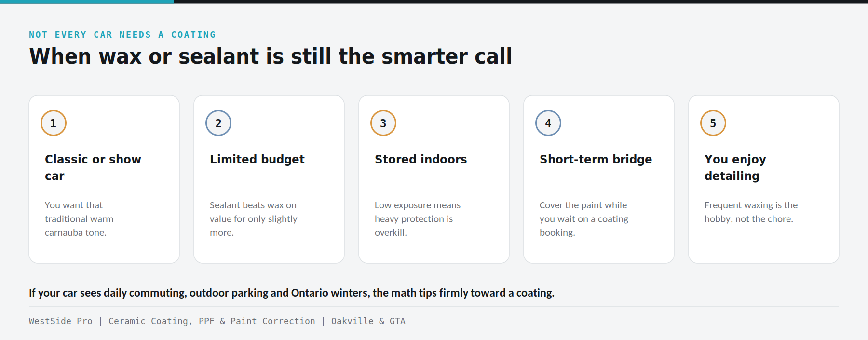Click the number 1 circle badge
868x340 pixels.
tap(54, 123)
